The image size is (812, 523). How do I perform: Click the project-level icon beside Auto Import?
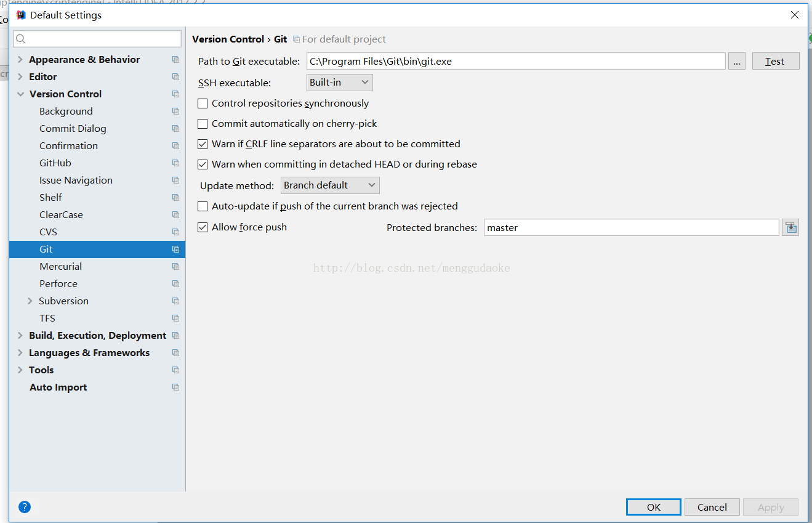pyautogui.click(x=175, y=387)
